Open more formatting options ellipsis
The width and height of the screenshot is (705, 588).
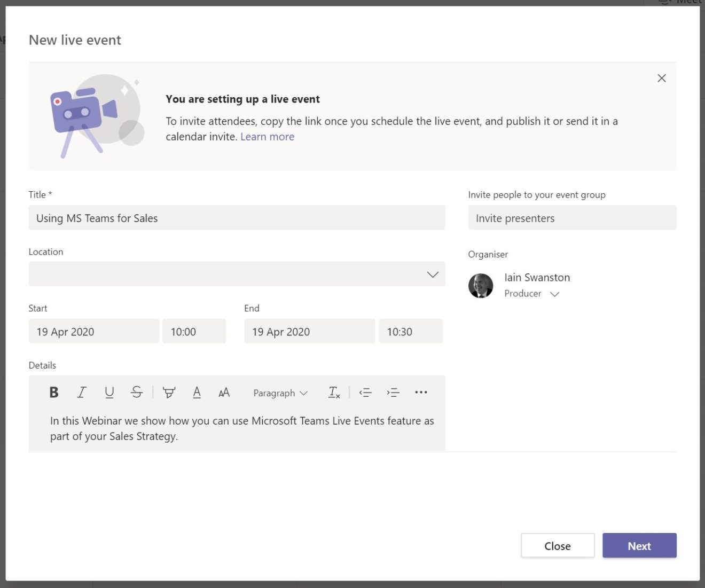click(x=421, y=393)
